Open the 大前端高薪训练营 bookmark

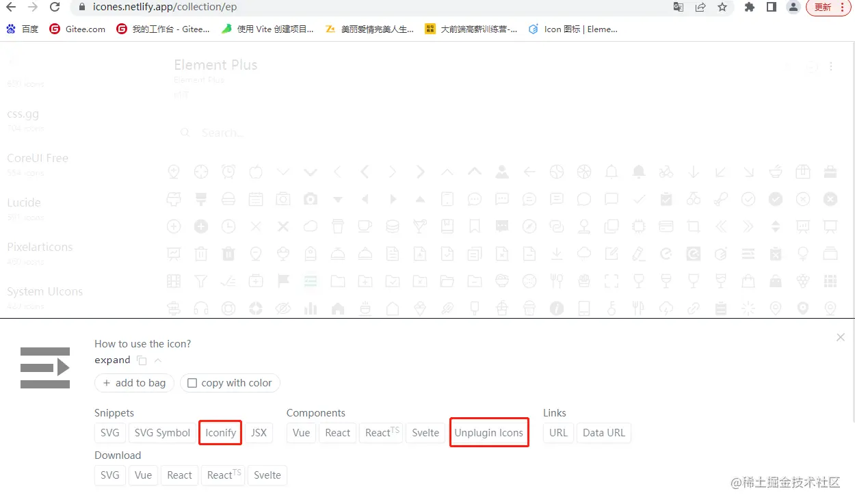(x=471, y=29)
